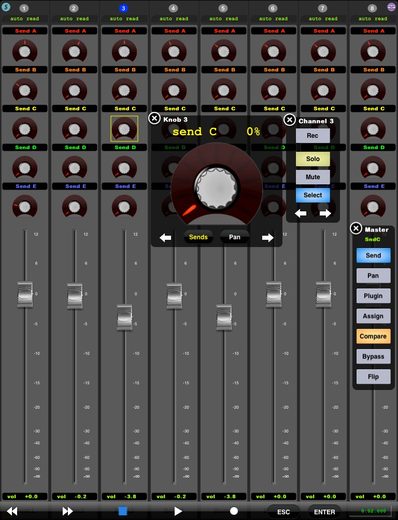Click channel 1 Send A knob
Viewport: 398px width, 520px height.
pos(25,51)
